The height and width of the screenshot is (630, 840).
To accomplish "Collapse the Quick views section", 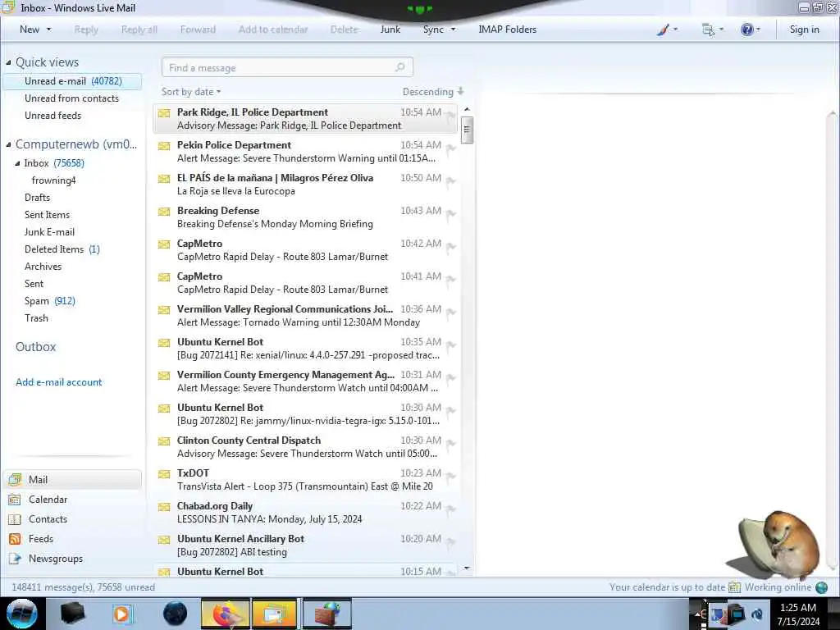I will [8, 62].
